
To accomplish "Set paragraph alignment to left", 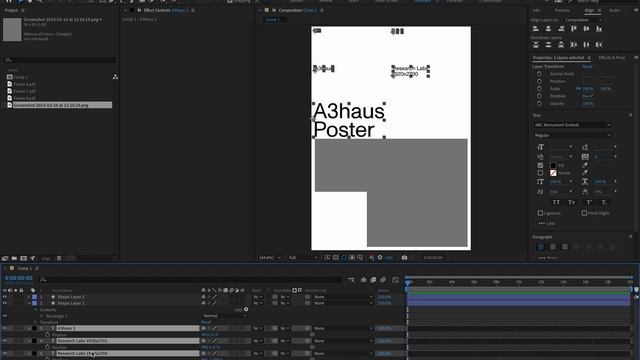I will [x=541, y=247].
